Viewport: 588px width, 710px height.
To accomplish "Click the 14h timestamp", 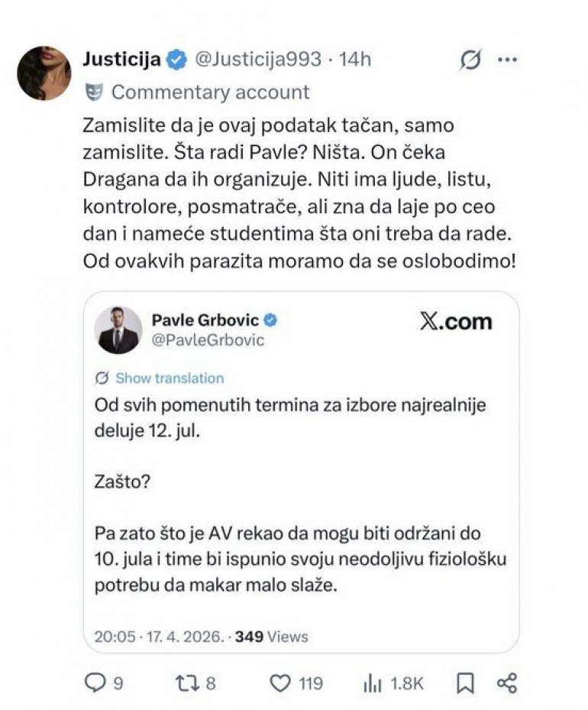I will [x=355, y=60].
